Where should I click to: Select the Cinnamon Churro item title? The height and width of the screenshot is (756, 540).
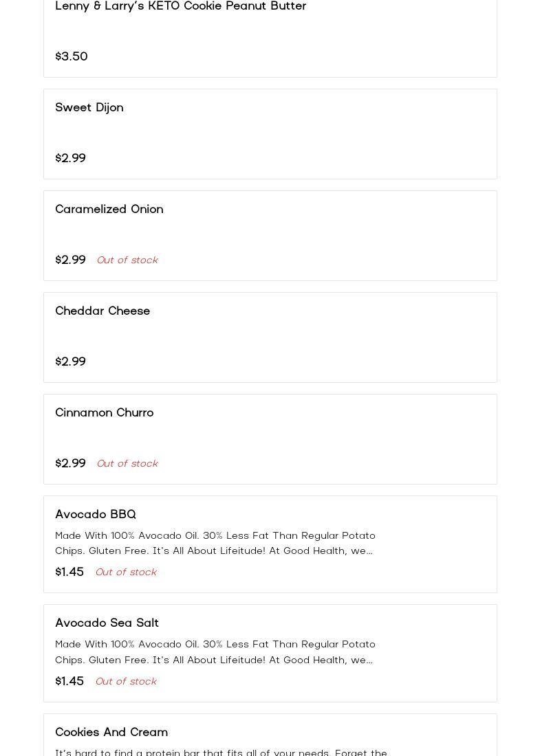pyautogui.click(x=105, y=412)
